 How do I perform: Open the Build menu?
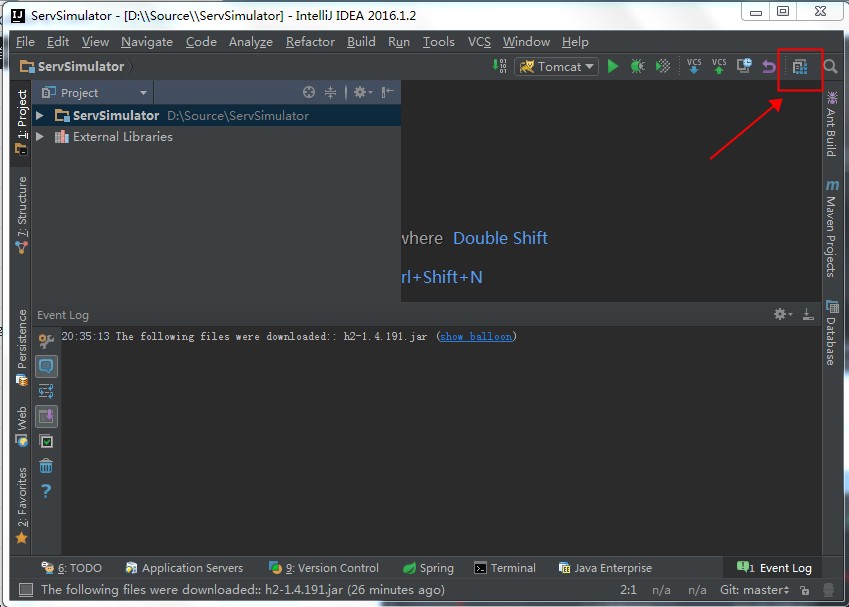coord(361,42)
